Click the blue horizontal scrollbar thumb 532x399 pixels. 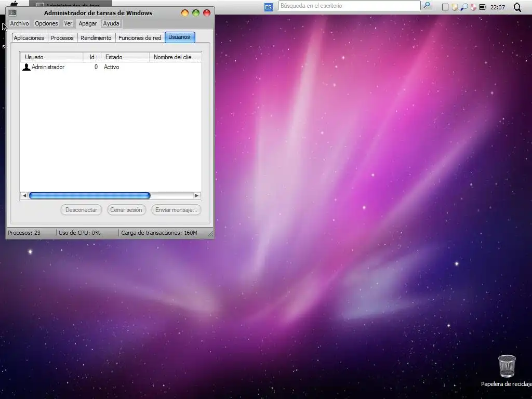pos(89,195)
